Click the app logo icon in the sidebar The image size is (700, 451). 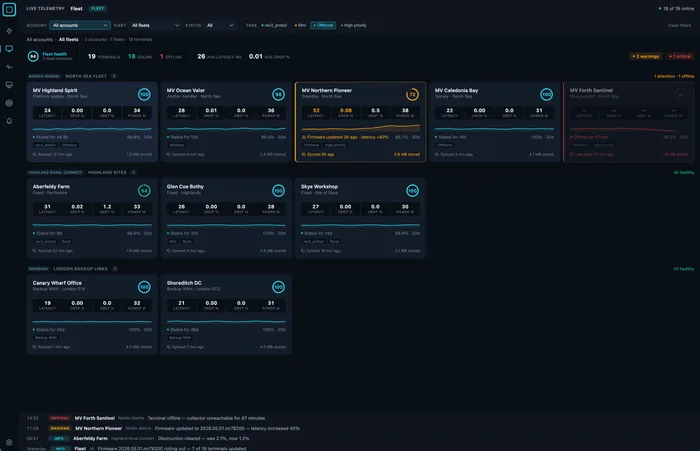[x=9, y=9]
